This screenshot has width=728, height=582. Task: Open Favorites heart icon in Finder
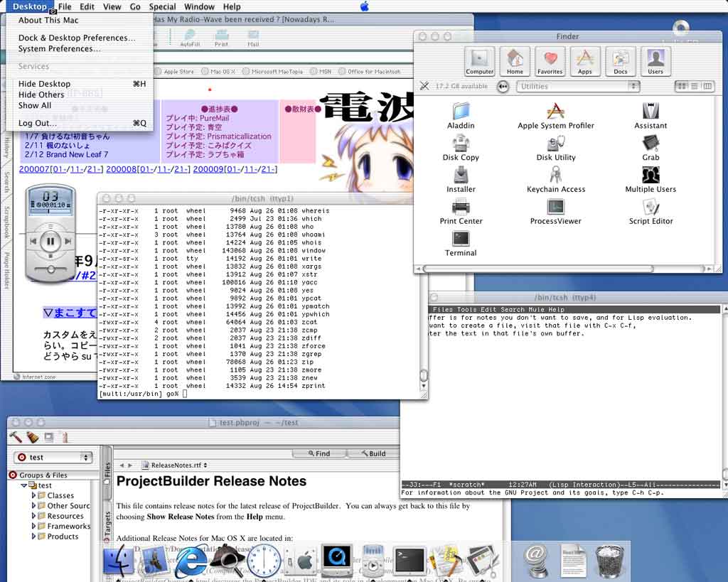(x=550, y=61)
